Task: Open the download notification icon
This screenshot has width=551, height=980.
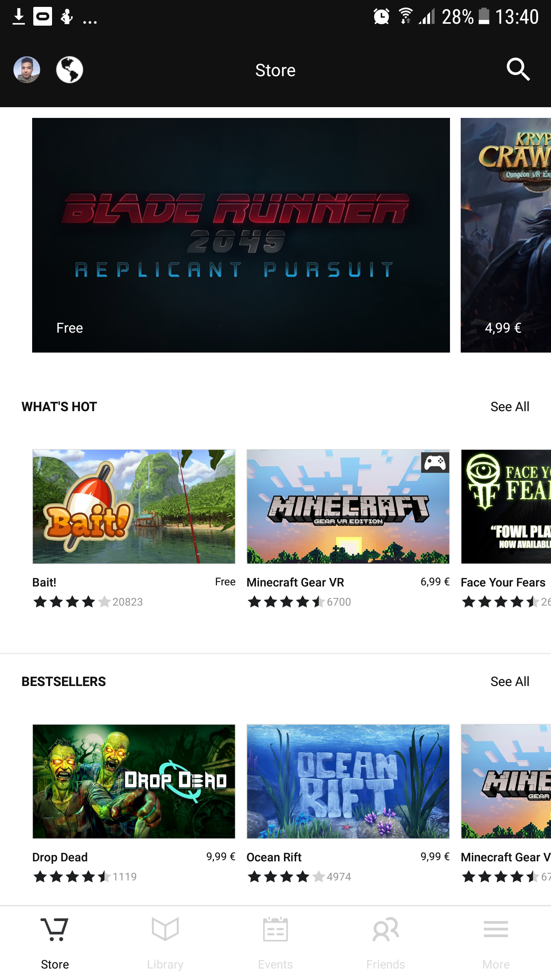Action: pos(19,17)
